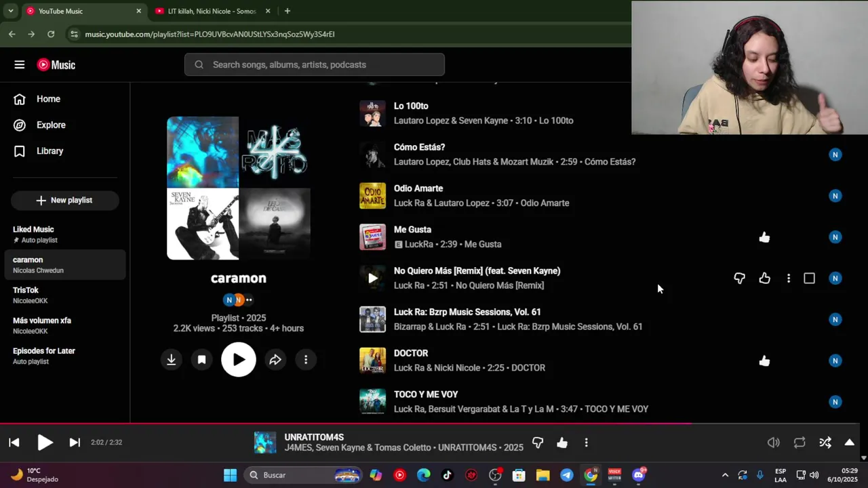Open LuckRa artist link under Me Gusta
Image resolution: width=868 pixels, height=488 pixels.
419,244
